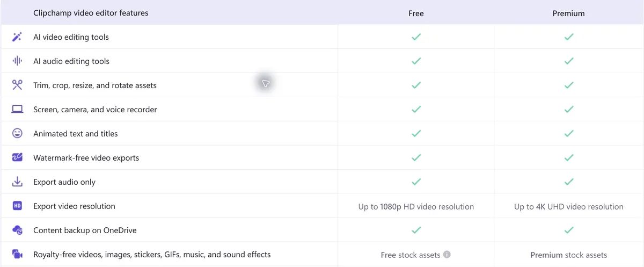Click the AI video editing magic wand icon
Screen dimensions: 644x267
[x=17, y=37]
